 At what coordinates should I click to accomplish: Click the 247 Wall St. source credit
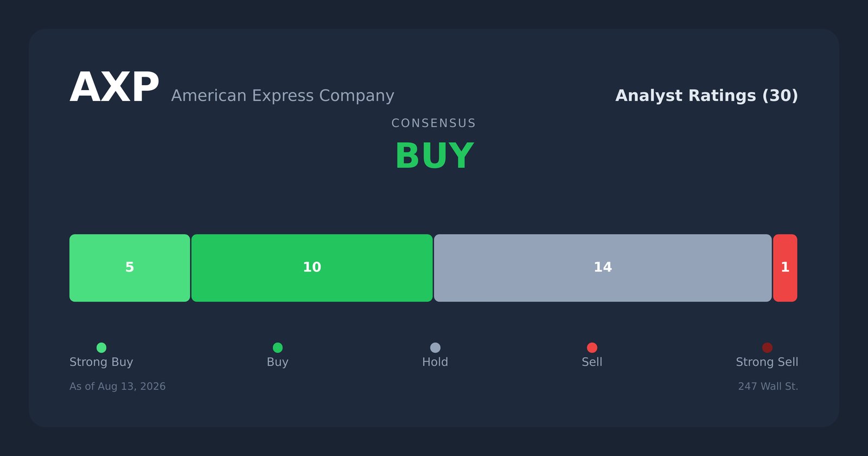tap(768, 387)
